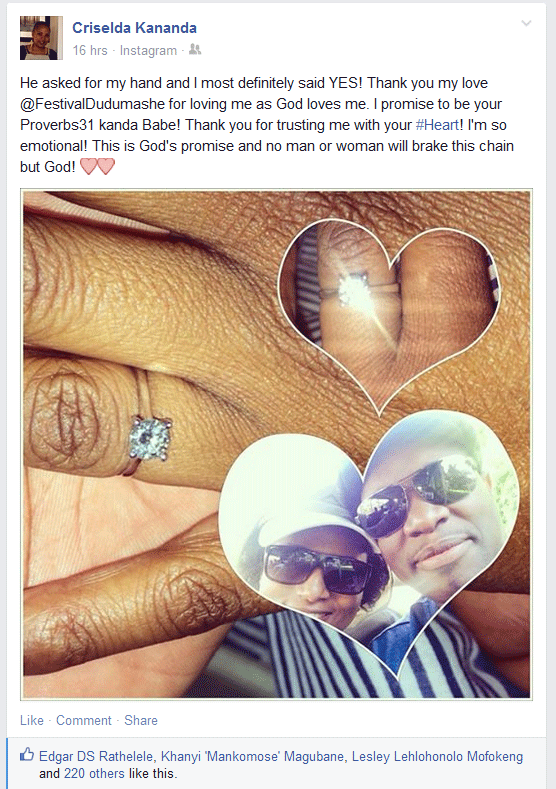
Task: Open the post options chevron dropdown
Action: pyautogui.click(x=526, y=23)
